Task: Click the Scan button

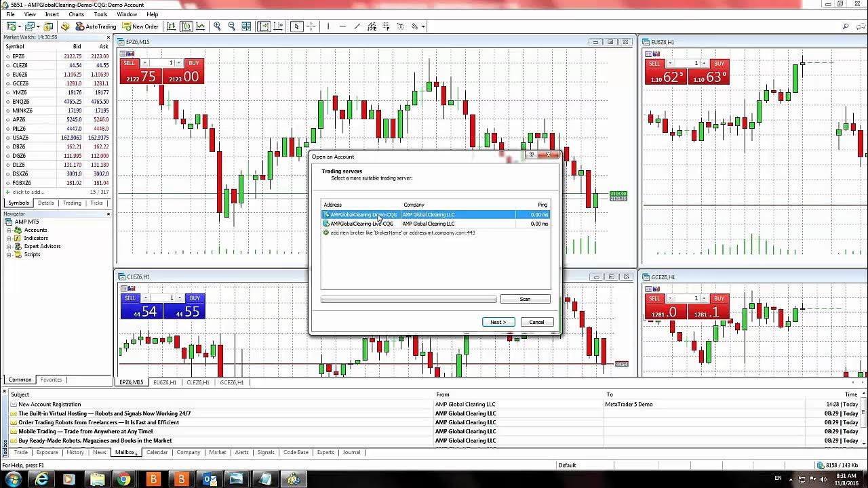Action: [x=525, y=299]
